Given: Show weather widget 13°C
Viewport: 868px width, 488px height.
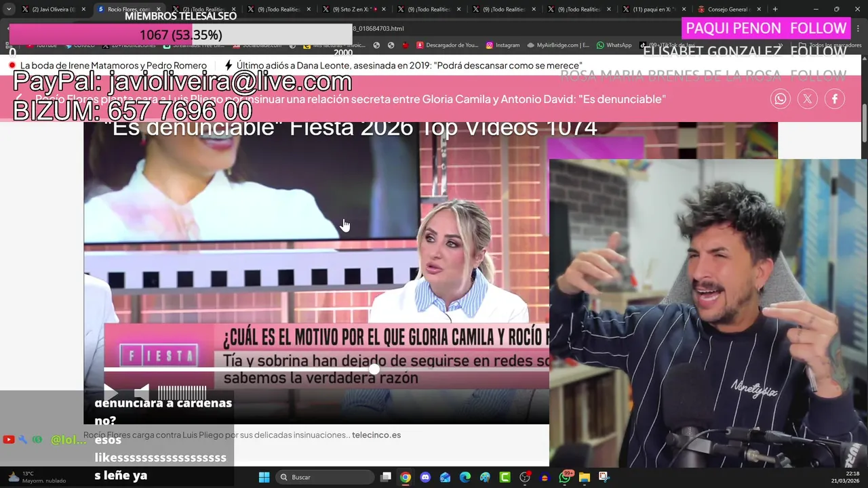Looking at the screenshot, I should click(x=37, y=477).
